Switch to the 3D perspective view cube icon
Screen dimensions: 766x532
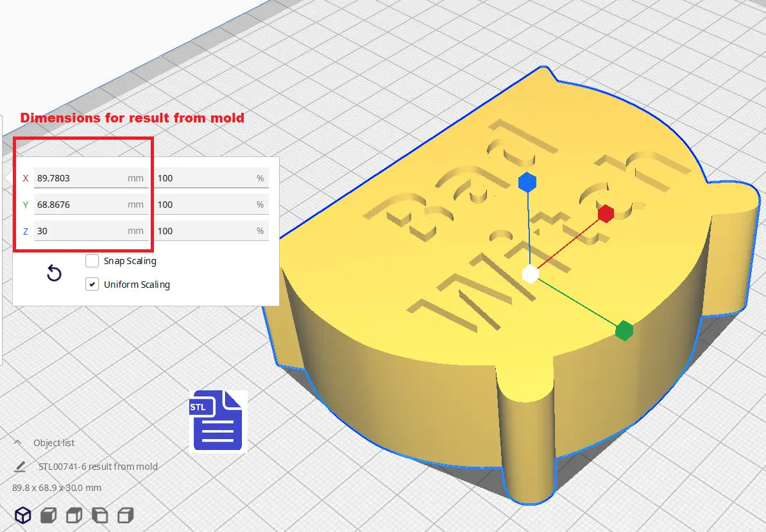coord(23,515)
